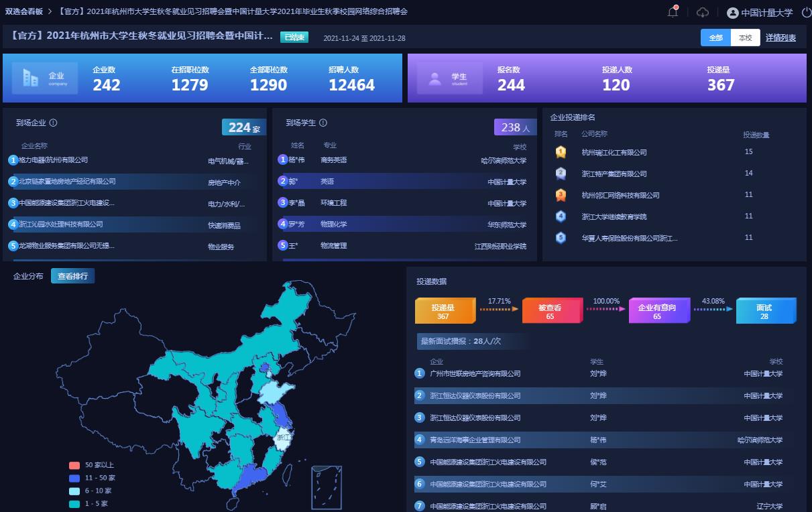Image resolution: width=812 pixels, height=512 pixels.
Task: Click the 已结束 status badge
Action: click(294, 38)
